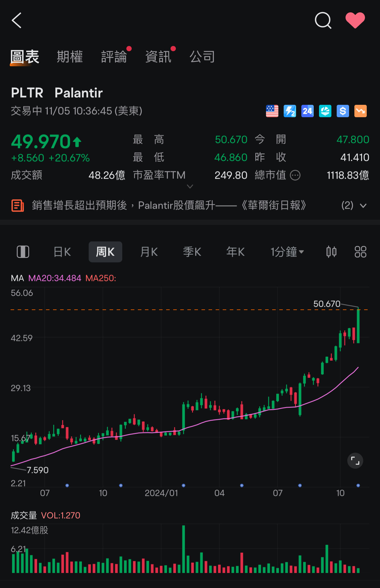Open the 1分鐘 interval dropdown
Image resolution: width=380 pixels, height=588 pixels.
(287, 252)
